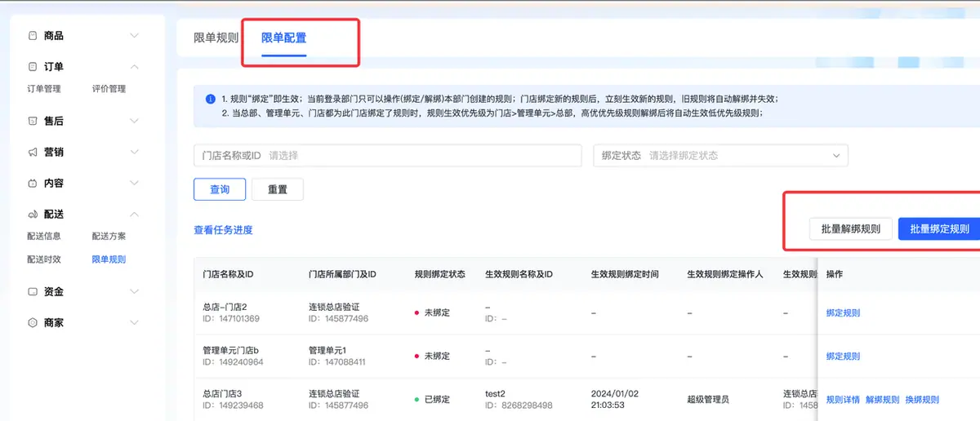Click the 内容 sidebar icon
This screenshot has width=980, height=421.
(33, 183)
